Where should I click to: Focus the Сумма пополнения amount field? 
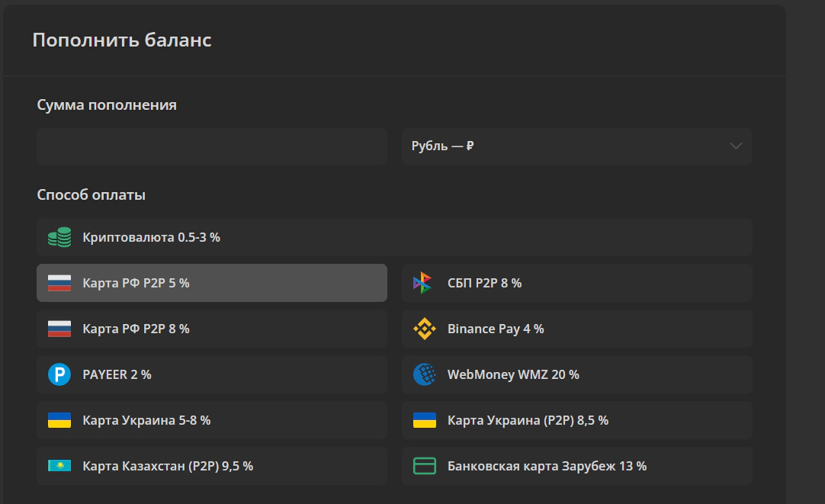pyautogui.click(x=212, y=146)
